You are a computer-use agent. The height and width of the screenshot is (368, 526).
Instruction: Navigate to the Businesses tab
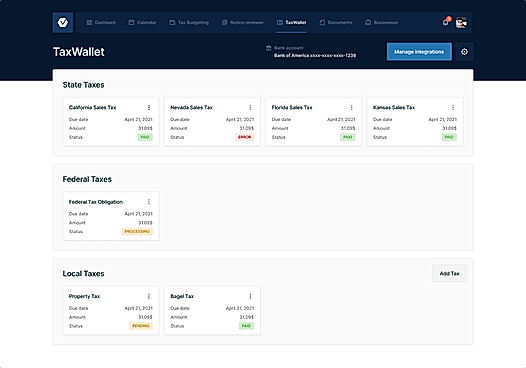[x=382, y=22]
